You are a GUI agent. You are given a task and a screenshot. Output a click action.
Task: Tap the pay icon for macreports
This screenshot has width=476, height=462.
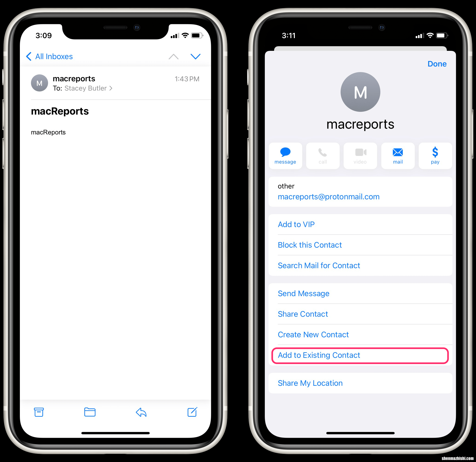[435, 154]
